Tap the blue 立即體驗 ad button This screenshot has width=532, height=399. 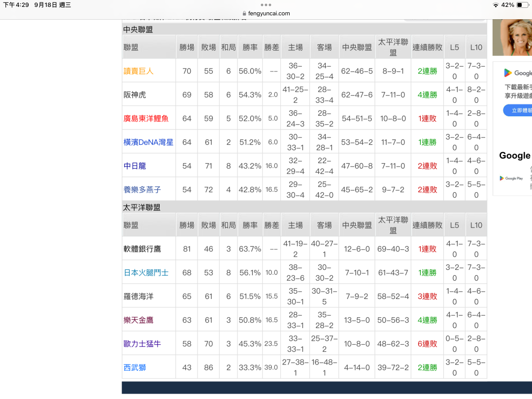coord(518,111)
